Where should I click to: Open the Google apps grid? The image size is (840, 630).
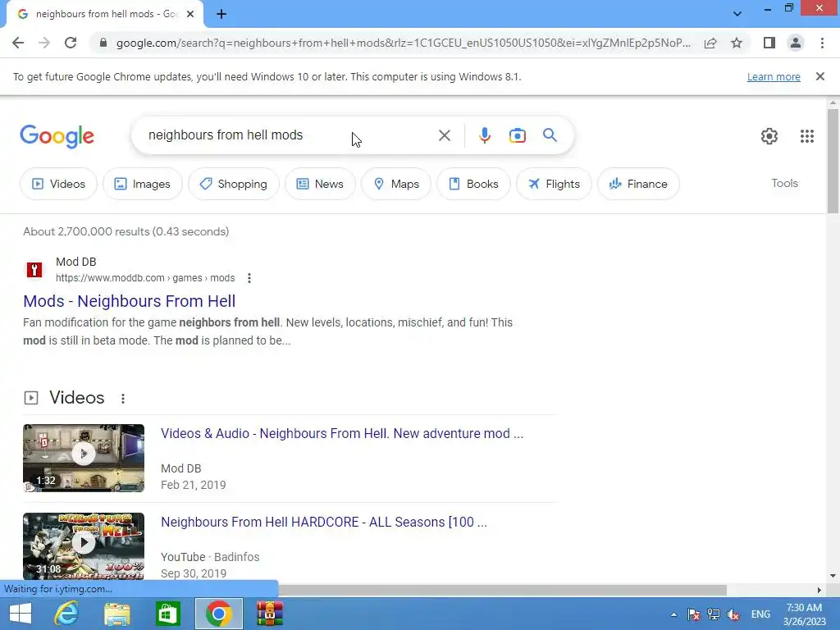[x=807, y=136]
